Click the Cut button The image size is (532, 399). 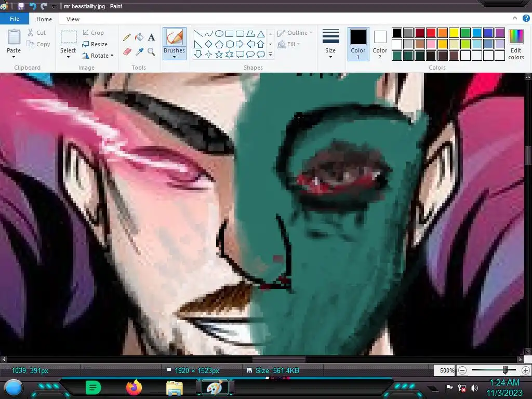(x=37, y=33)
